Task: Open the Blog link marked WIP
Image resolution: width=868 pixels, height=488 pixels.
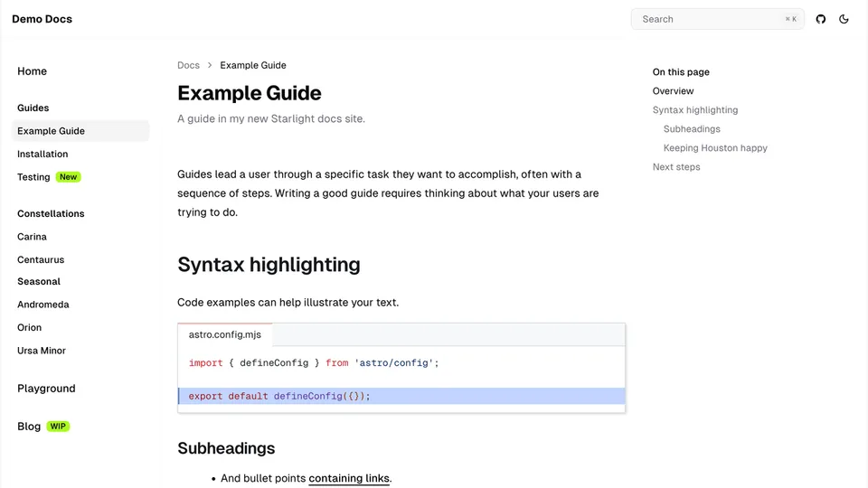Action: [x=29, y=427]
